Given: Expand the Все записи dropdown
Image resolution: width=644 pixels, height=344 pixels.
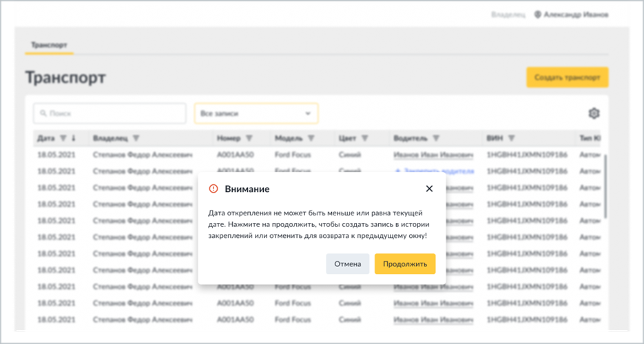Looking at the screenshot, I should coord(256,114).
